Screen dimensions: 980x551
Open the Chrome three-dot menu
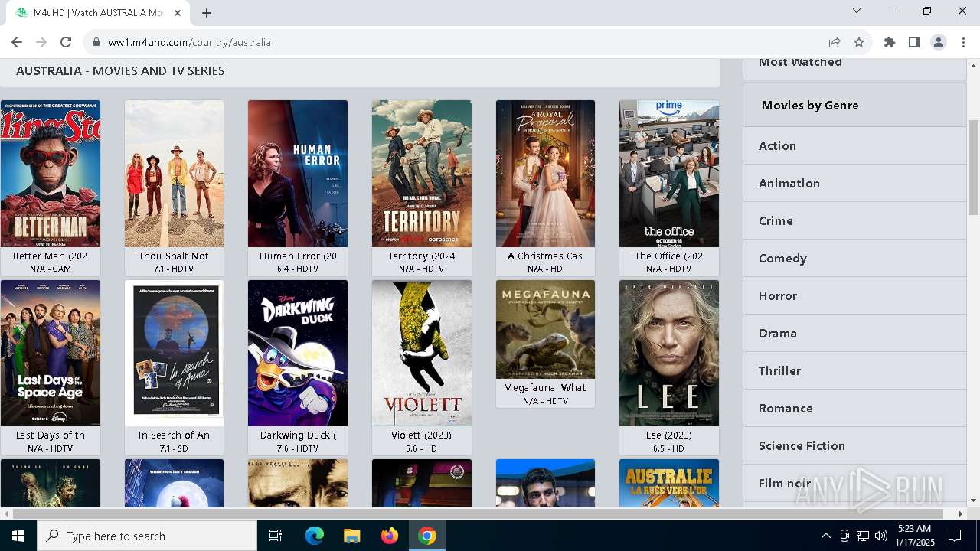point(963,42)
